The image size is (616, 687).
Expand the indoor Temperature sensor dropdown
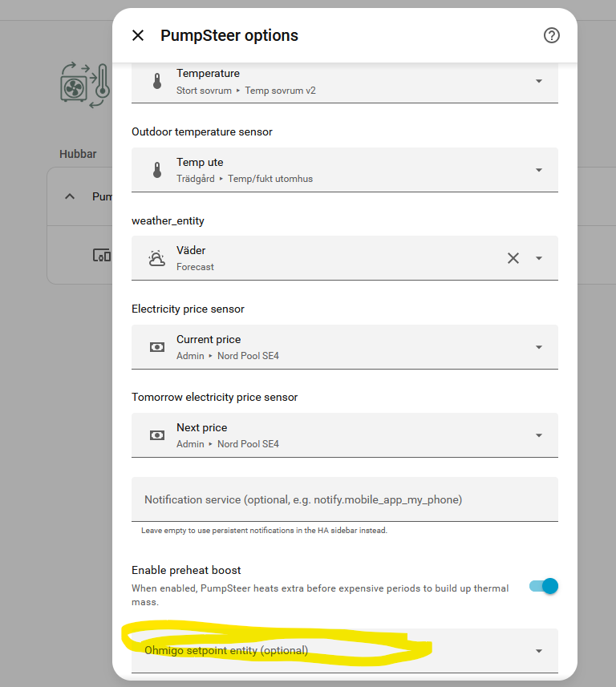[539, 81]
